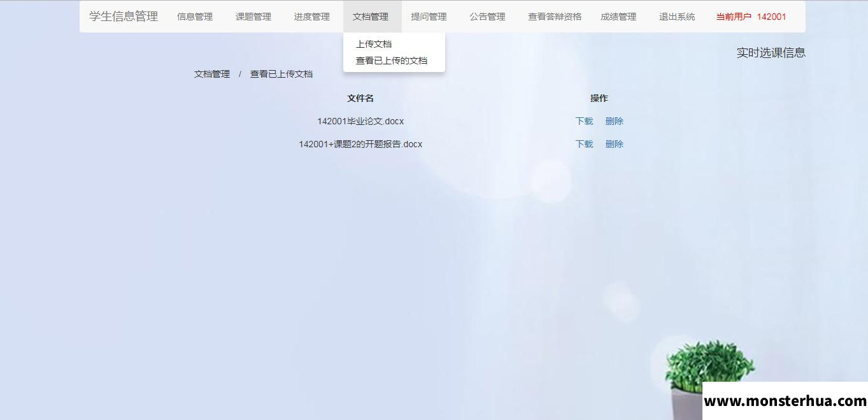This screenshot has width=868, height=420.
Task: Open the 提问管理 menu
Action: (429, 17)
